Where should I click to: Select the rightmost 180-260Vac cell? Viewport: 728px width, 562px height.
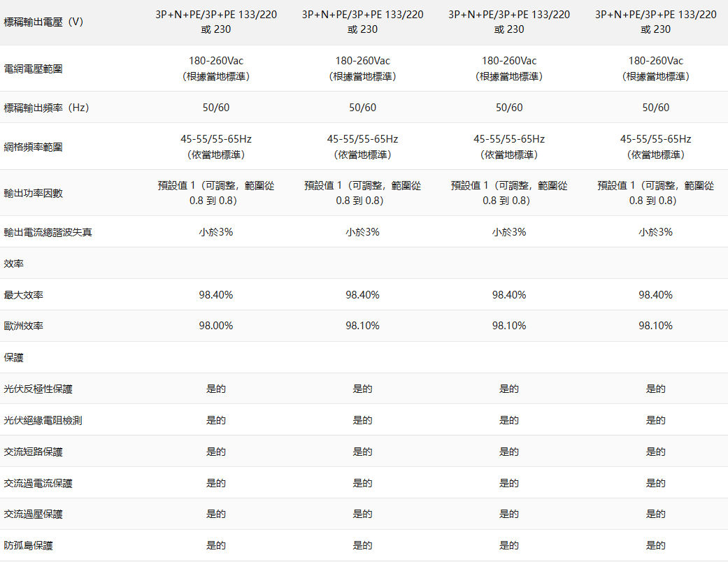click(x=655, y=62)
